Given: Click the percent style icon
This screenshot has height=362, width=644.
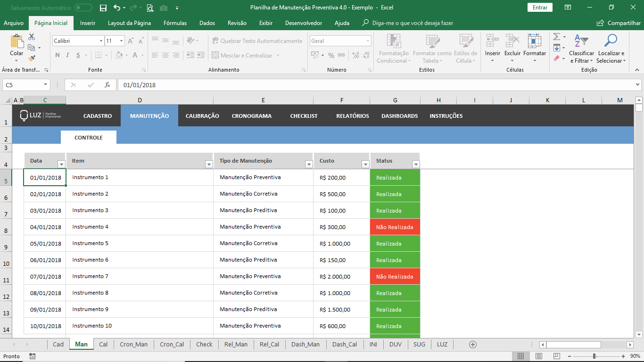Looking at the screenshot, I should [331, 56].
